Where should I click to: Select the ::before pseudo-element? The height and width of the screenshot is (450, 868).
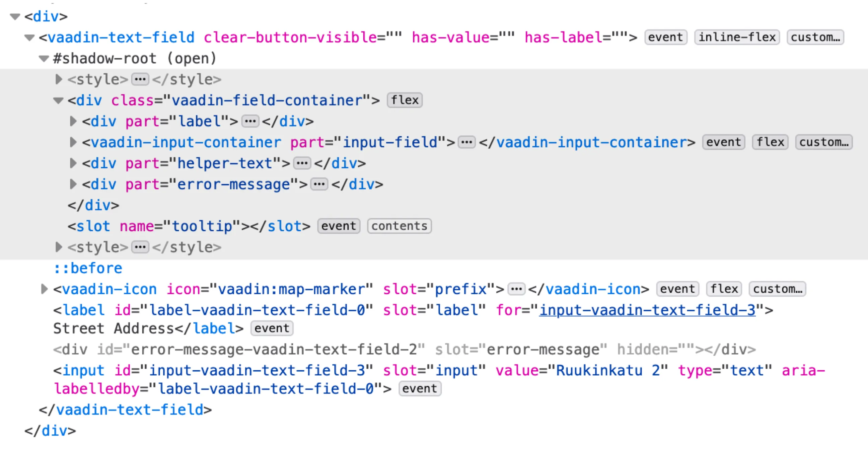pyautogui.click(x=88, y=268)
